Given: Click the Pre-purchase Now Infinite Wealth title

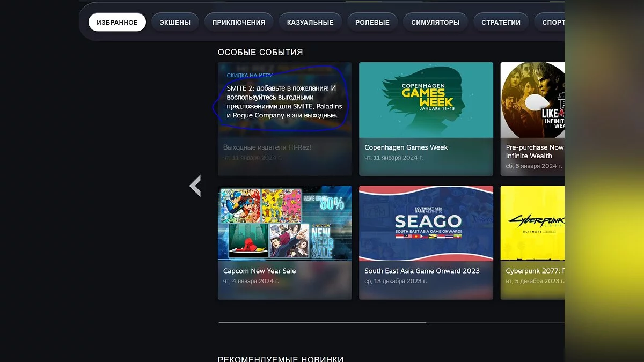Looking at the screenshot, I should (x=535, y=151).
